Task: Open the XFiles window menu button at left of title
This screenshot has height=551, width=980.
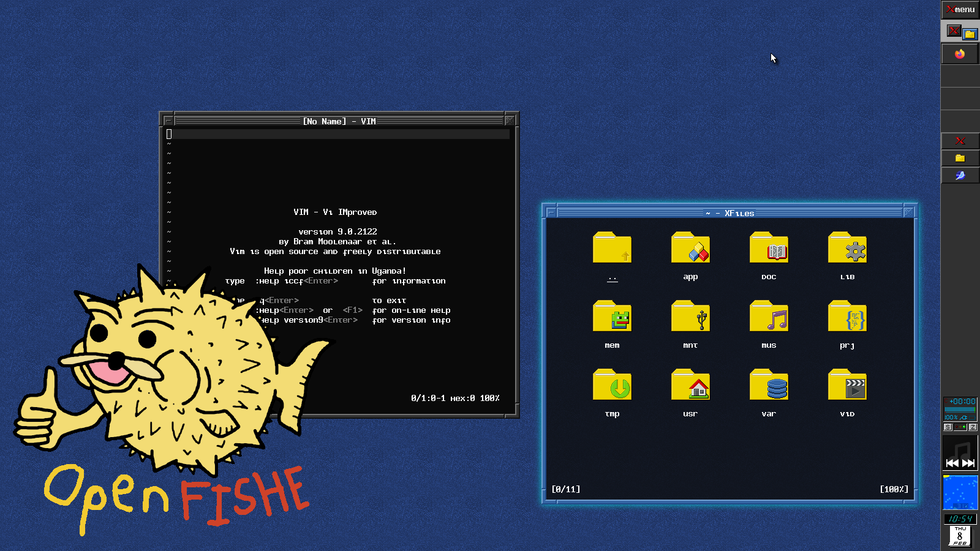Action: pyautogui.click(x=551, y=213)
